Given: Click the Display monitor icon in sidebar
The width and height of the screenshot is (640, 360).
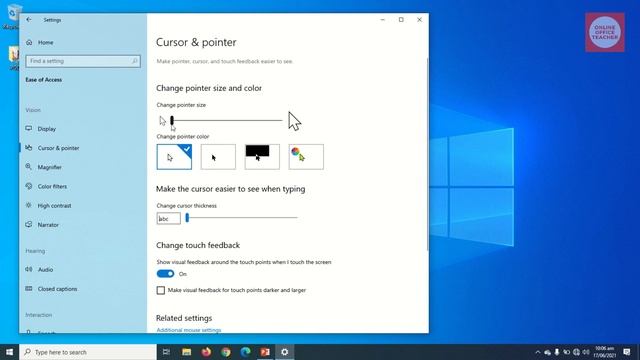Looking at the screenshot, I should (29, 129).
